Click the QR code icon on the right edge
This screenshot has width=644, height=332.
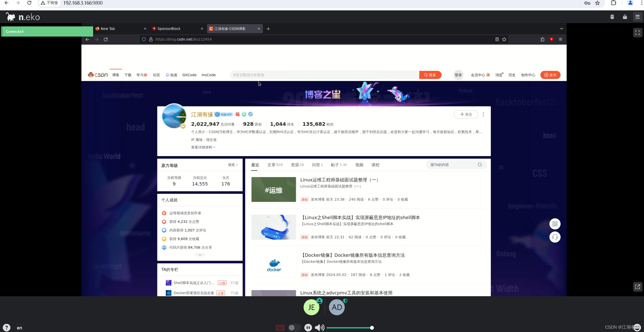(x=555, y=224)
